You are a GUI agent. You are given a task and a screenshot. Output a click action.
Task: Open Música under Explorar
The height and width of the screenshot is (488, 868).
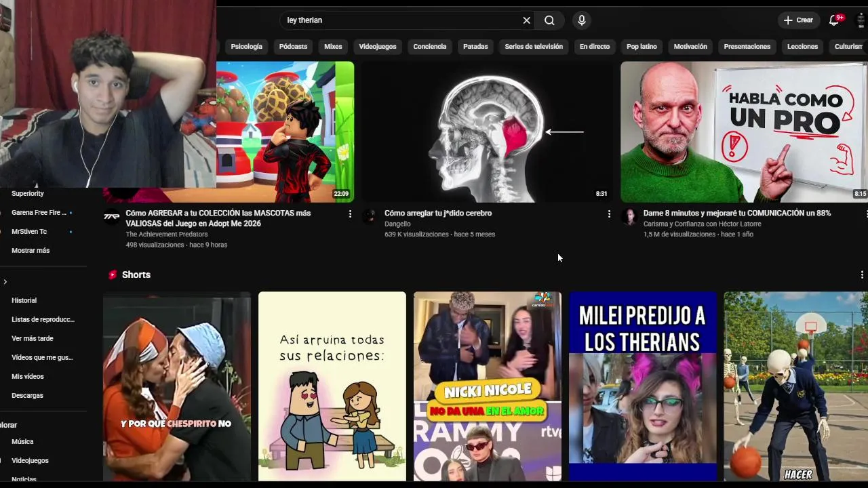point(22,441)
